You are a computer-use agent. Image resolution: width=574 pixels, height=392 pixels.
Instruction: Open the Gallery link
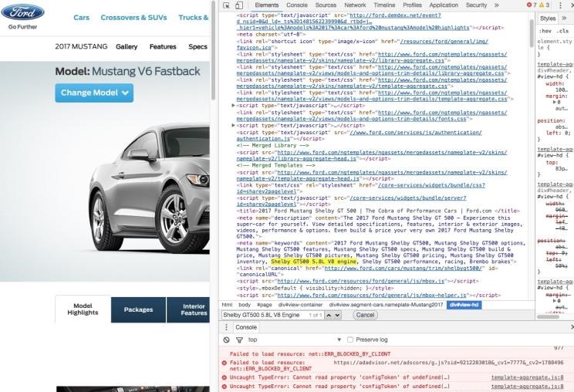[127, 47]
